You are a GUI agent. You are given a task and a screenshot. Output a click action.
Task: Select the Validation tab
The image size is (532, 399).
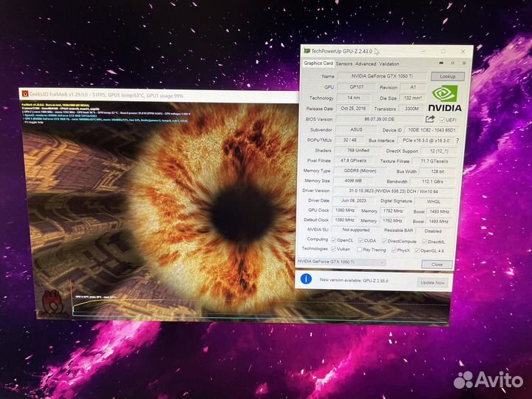point(389,64)
